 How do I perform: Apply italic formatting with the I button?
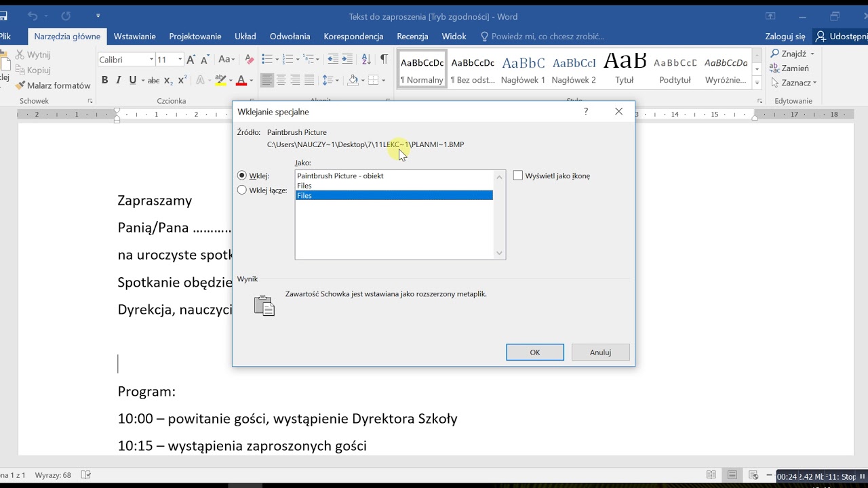point(119,80)
